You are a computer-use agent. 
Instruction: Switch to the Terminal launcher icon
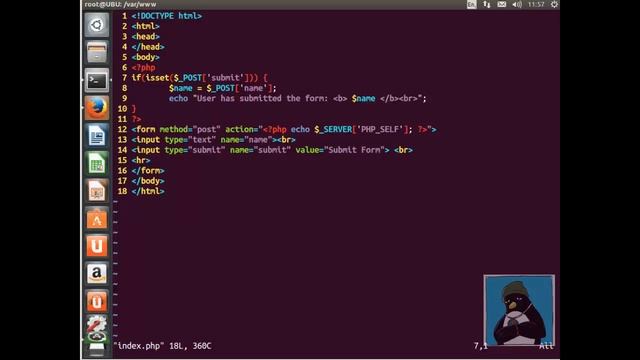[97, 80]
